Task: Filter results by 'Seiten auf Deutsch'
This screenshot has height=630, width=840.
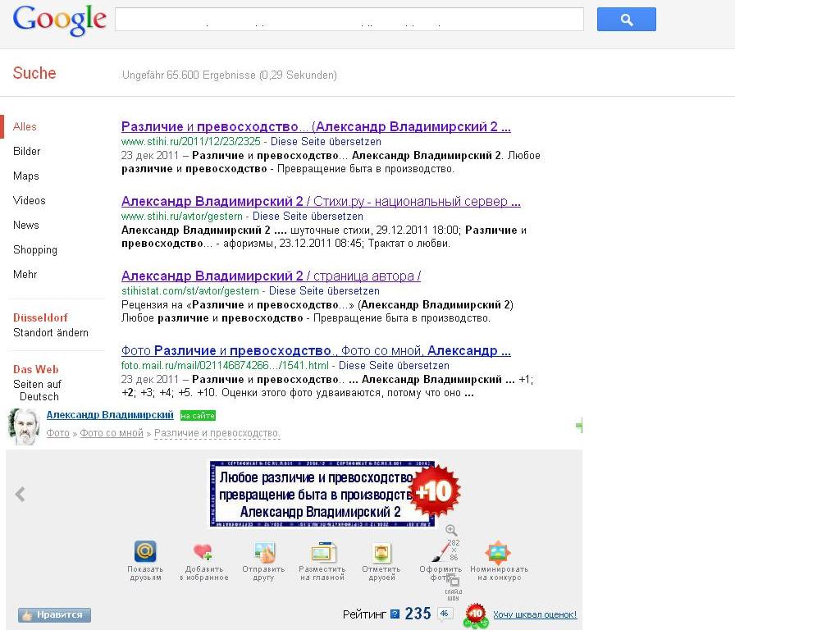Action: pyautogui.click(x=38, y=390)
